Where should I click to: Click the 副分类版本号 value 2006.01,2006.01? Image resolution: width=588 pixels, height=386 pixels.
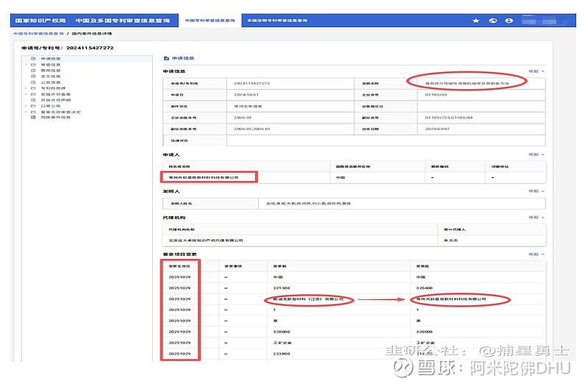pos(251,129)
